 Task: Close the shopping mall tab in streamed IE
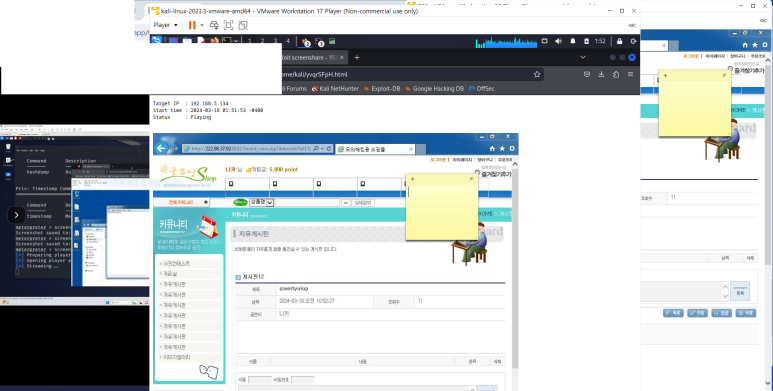click(x=411, y=149)
